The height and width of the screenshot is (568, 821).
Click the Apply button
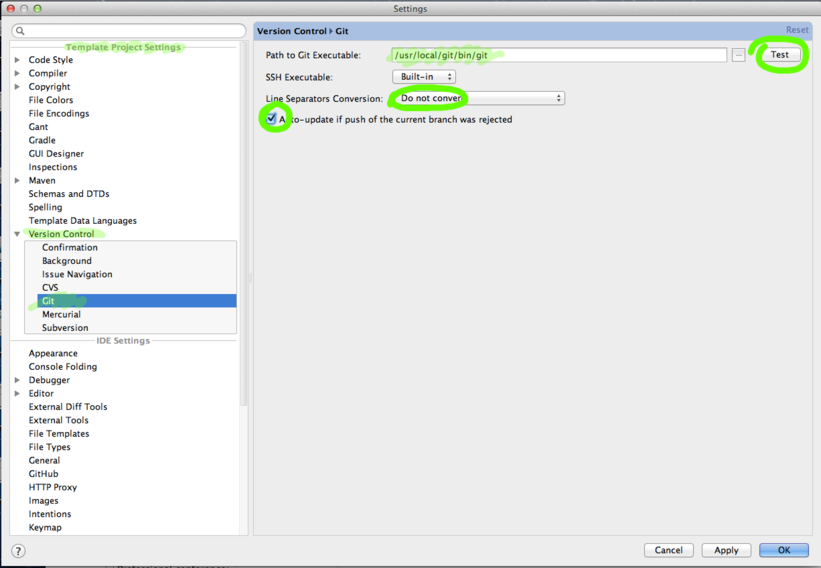coord(726,550)
